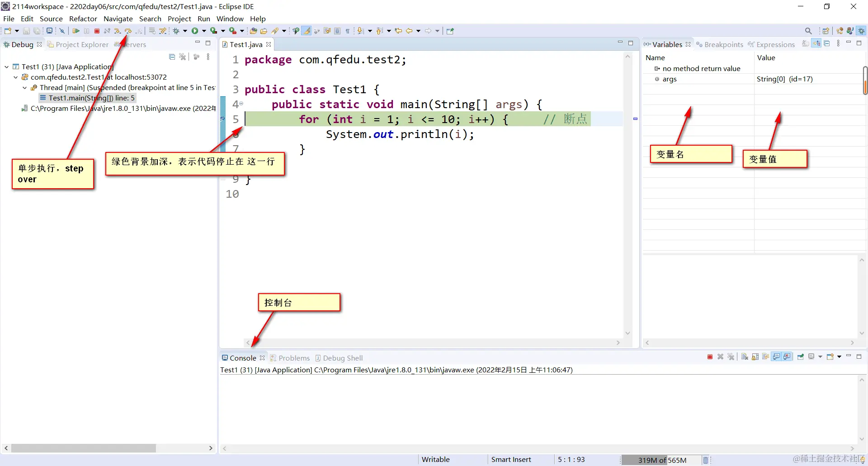The width and height of the screenshot is (868, 466).
Task: Select the Test1.main(String[]) line: 5 stack frame
Action: point(87,98)
